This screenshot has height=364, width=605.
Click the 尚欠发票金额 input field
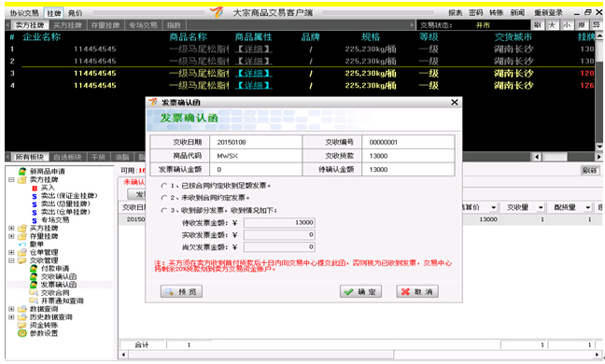(279, 246)
